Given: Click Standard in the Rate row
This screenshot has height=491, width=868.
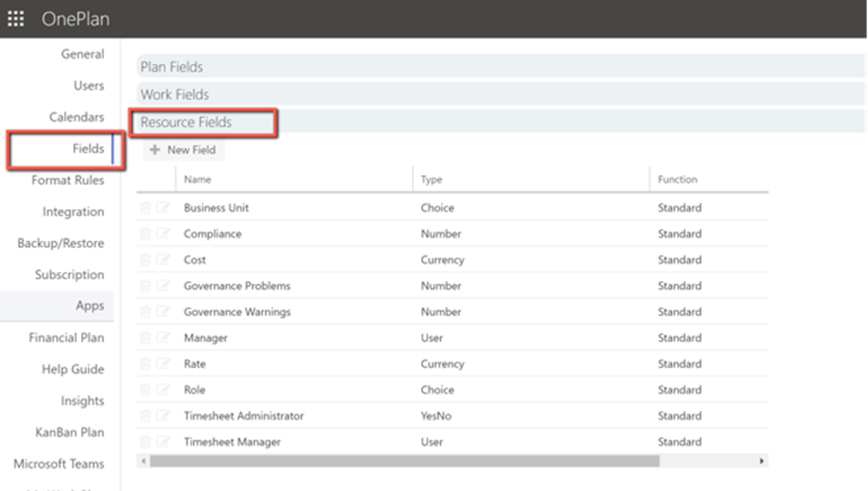Looking at the screenshot, I should coord(680,364).
